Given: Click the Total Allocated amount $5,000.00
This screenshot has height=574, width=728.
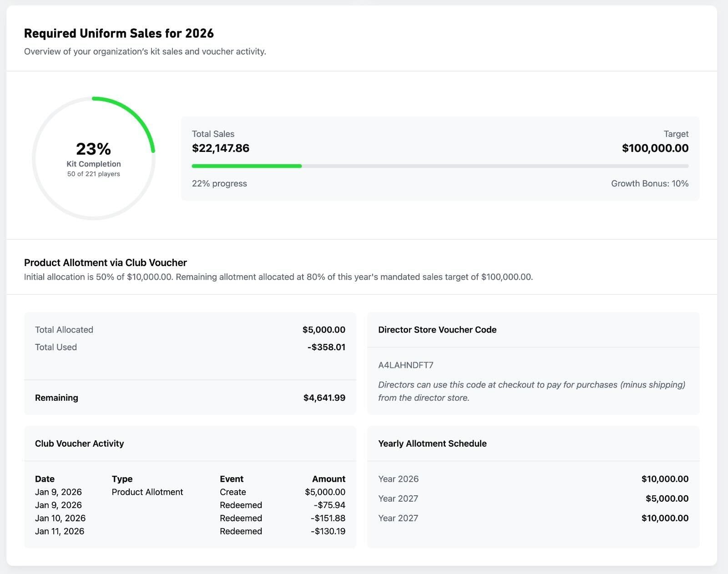Looking at the screenshot, I should coord(324,330).
